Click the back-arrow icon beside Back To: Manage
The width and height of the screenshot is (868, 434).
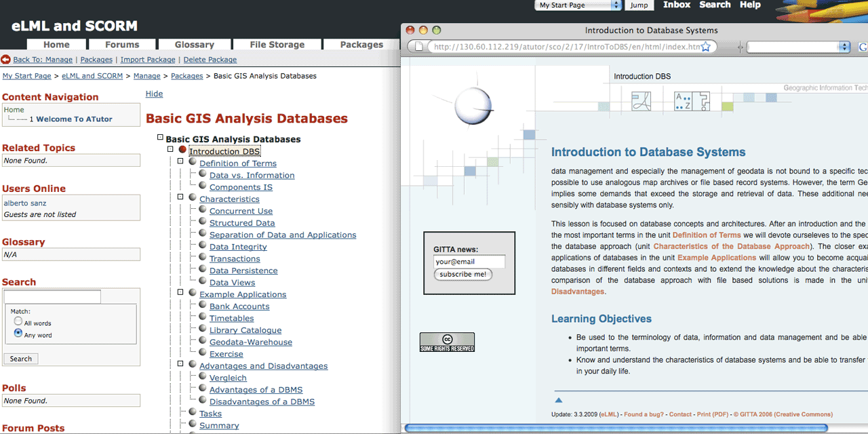(x=5, y=60)
